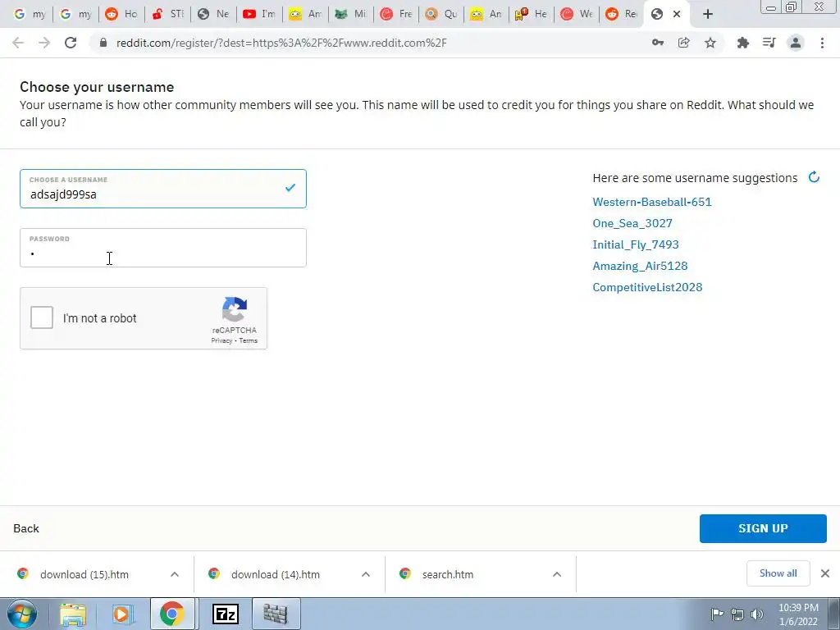This screenshot has height=630, width=840.
Task: Click the volume speaker tray icon
Action: coord(757,614)
